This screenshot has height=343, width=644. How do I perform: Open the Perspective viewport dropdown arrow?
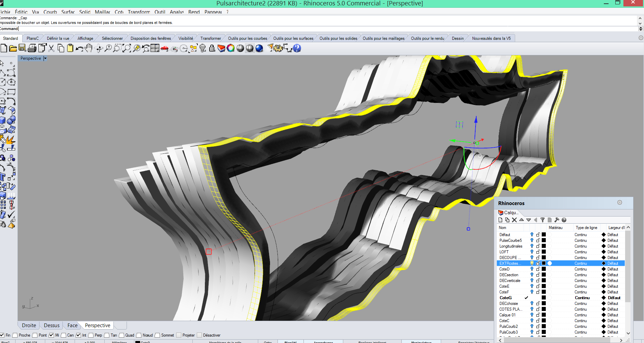pos(45,58)
